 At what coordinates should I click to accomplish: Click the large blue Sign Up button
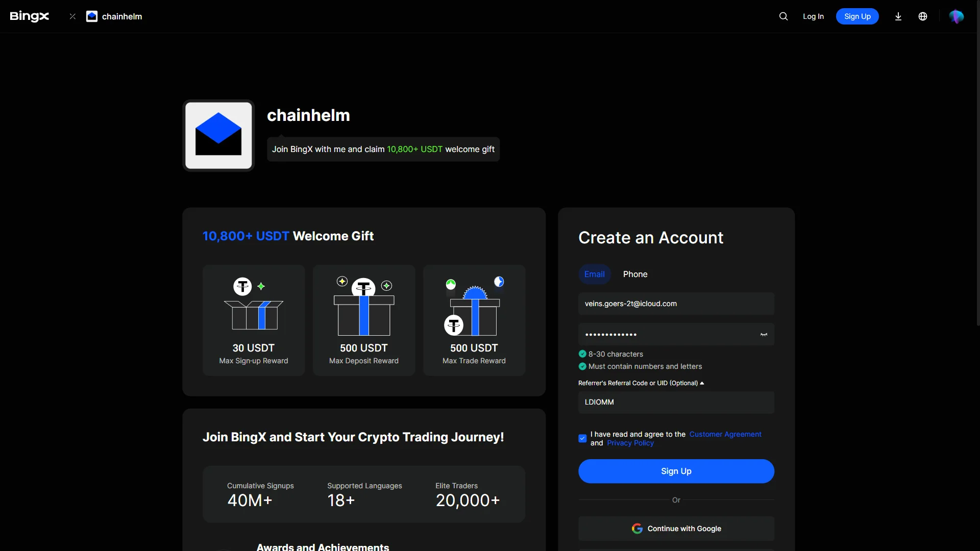pyautogui.click(x=676, y=471)
